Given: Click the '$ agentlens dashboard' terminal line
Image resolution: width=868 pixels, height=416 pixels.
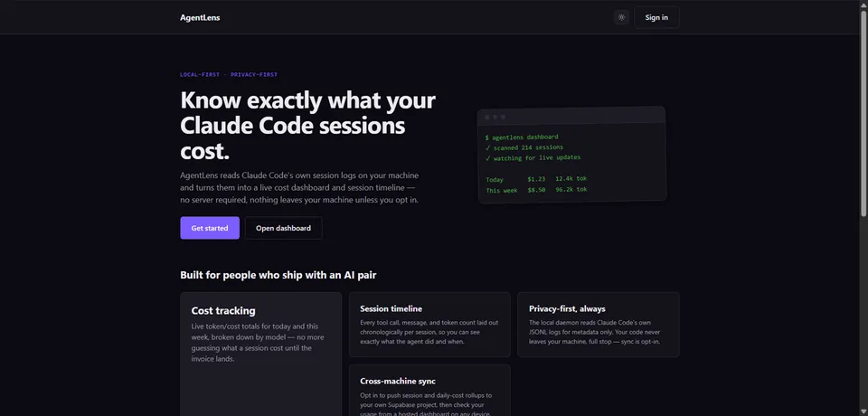Looking at the screenshot, I should click(522, 137).
